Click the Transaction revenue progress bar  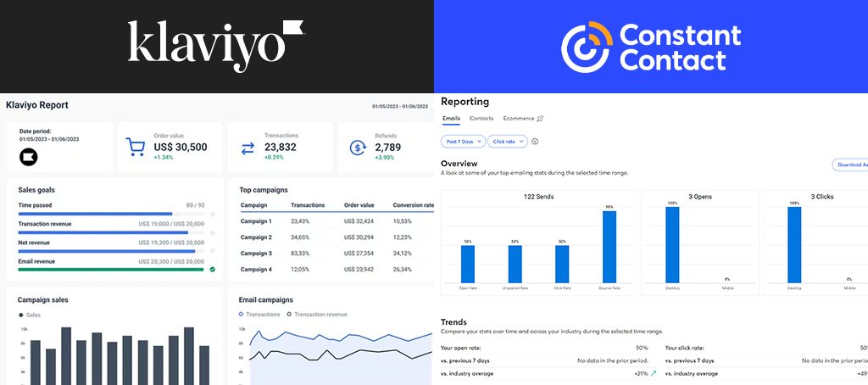tap(111, 232)
